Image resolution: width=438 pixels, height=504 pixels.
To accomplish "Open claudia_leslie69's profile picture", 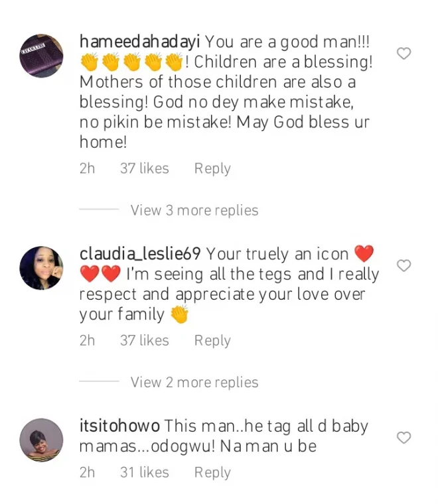I will tap(41, 268).
